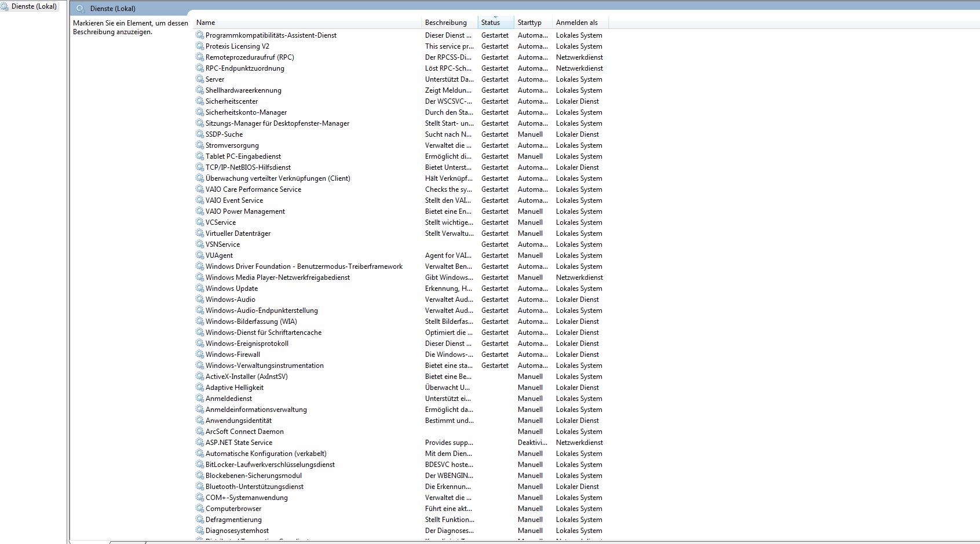This screenshot has height=544, width=980.
Task: Click the icon beside ASP.NET State Service
Action: [200, 443]
